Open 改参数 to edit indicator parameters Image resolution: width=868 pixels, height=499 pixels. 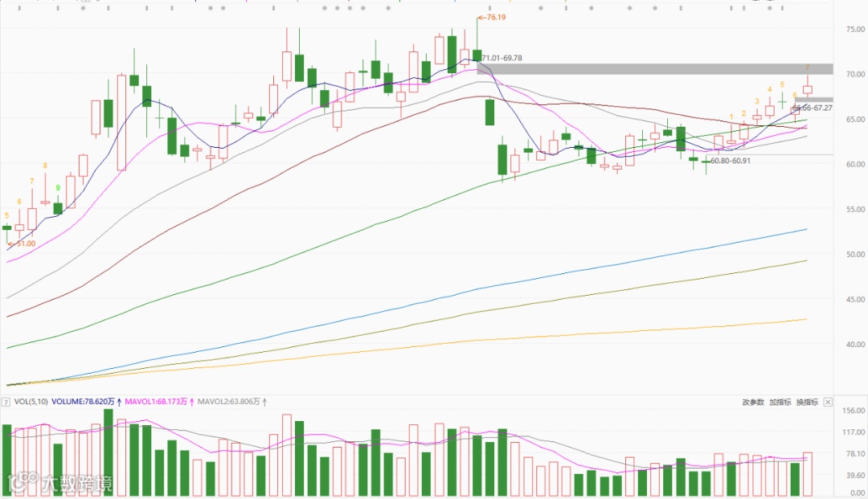[753, 403]
